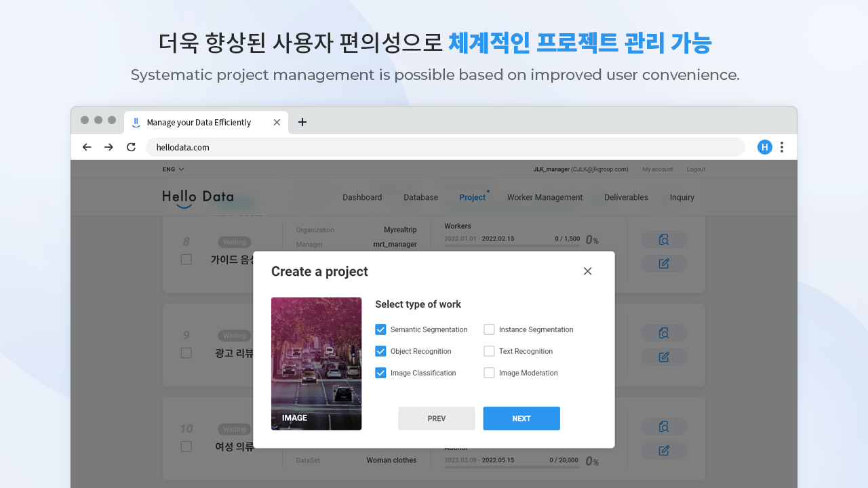Open the My account link
The height and width of the screenshot is (488, 868).
[x=658, y=169]
